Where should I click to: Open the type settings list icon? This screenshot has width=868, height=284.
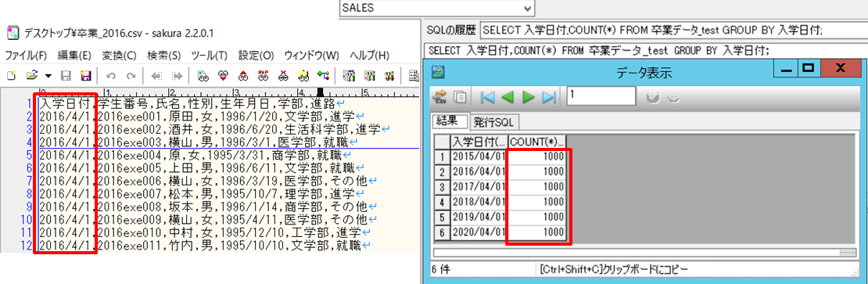[349, 75]
